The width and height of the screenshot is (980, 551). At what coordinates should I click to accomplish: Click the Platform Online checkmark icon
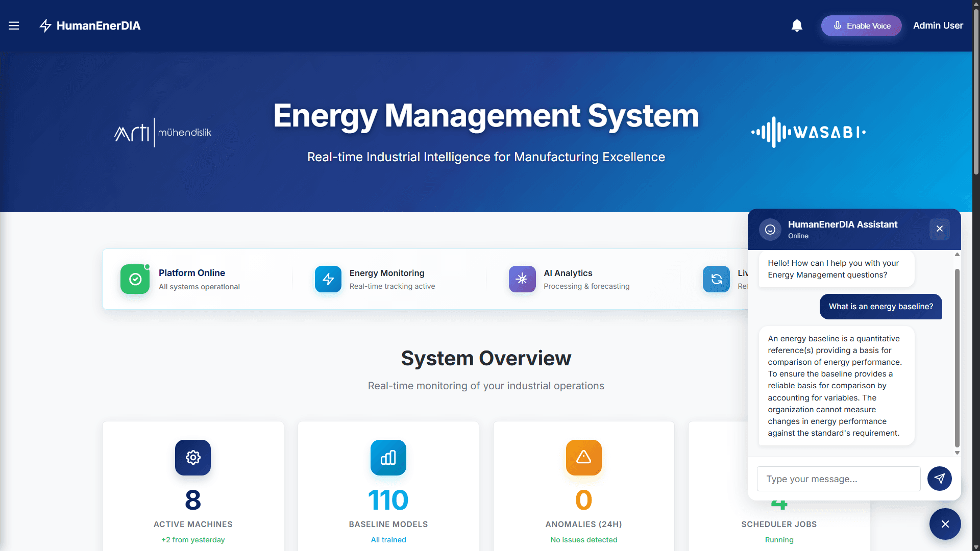point(135,279)
